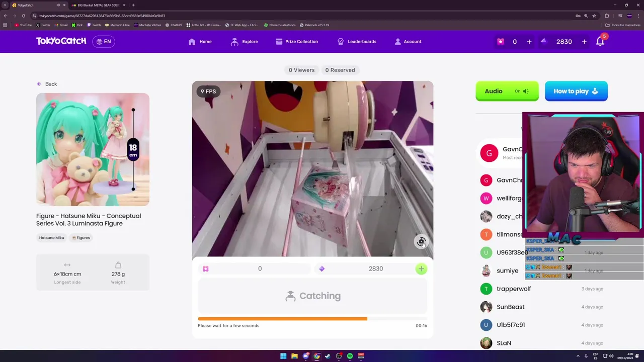Open ChatGPT bookmark
This screenshot has width=644, height=362.
[174, 25]
